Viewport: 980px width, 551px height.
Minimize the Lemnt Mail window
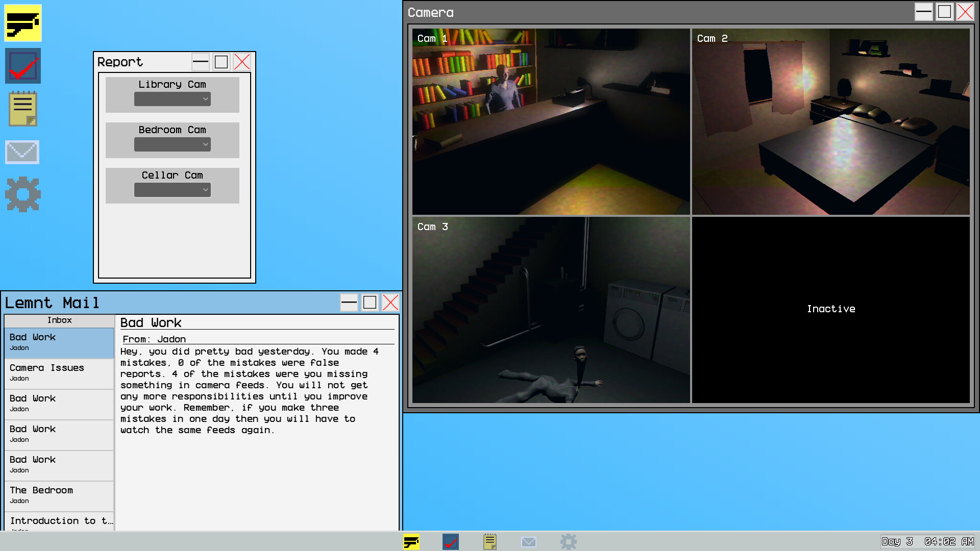tap(349, 303)
